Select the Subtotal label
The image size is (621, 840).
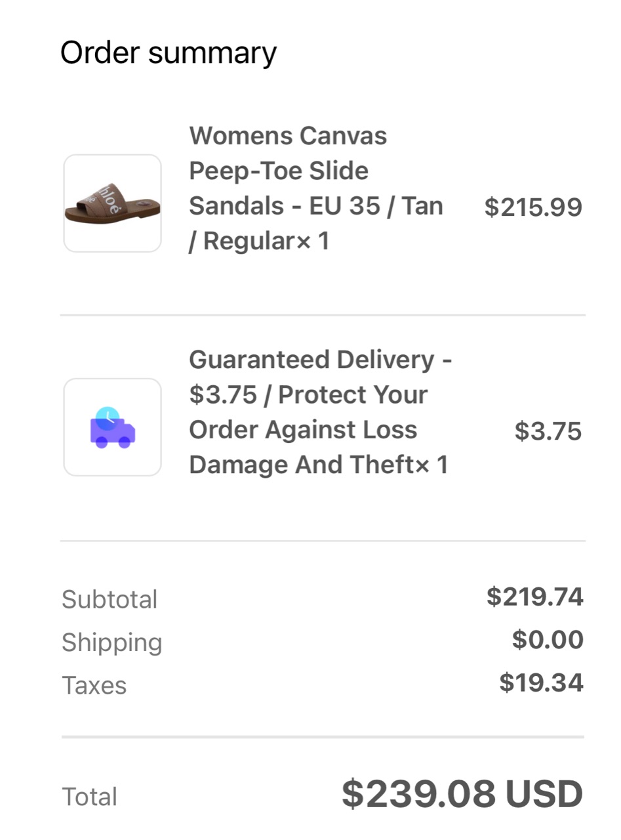pos(110,599)
